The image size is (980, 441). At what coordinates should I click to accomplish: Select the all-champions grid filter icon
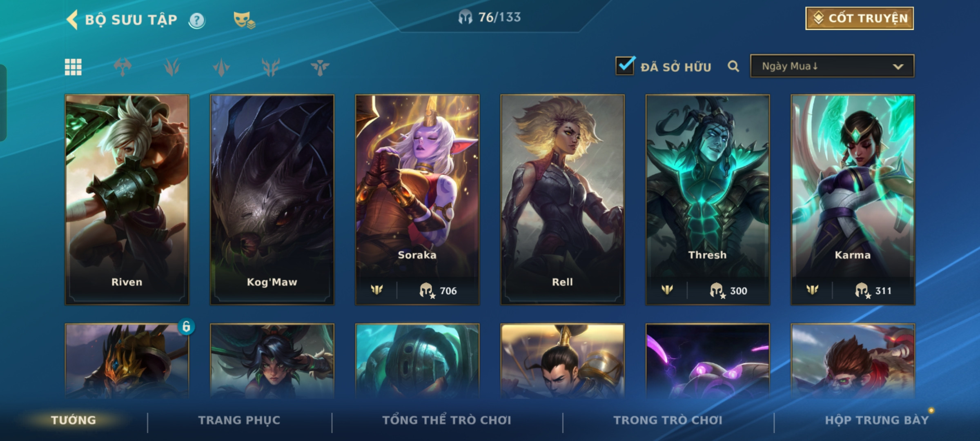click(x=73, y=67)
